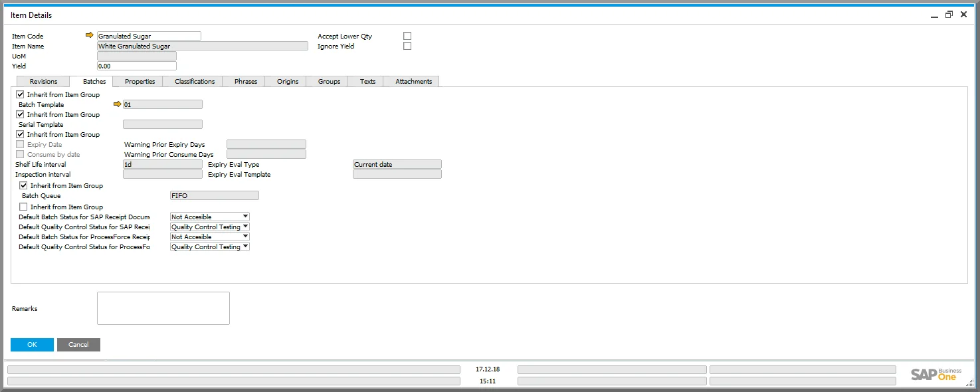
Task: Click the Item Code field containing Granulated Sugar
Action: 149,36
